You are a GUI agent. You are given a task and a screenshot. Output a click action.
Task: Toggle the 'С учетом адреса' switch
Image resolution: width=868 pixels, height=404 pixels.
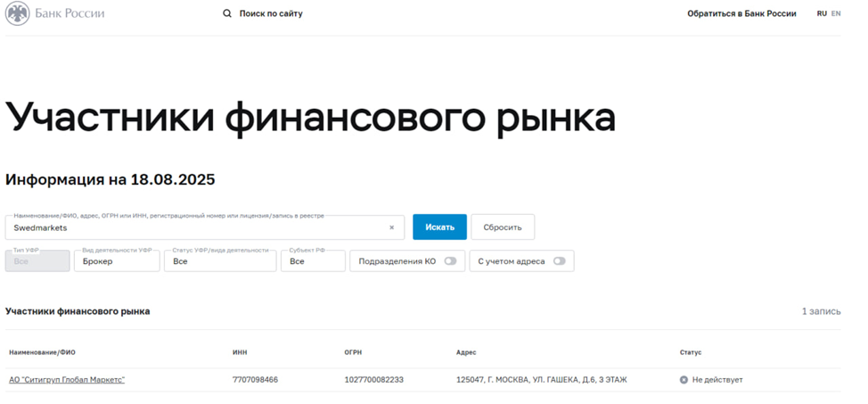point(559,261)
